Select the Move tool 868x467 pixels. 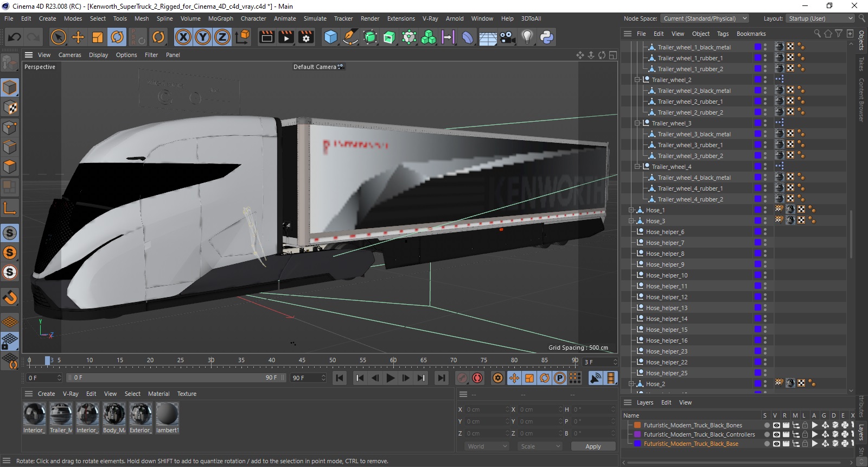[78, 37]
